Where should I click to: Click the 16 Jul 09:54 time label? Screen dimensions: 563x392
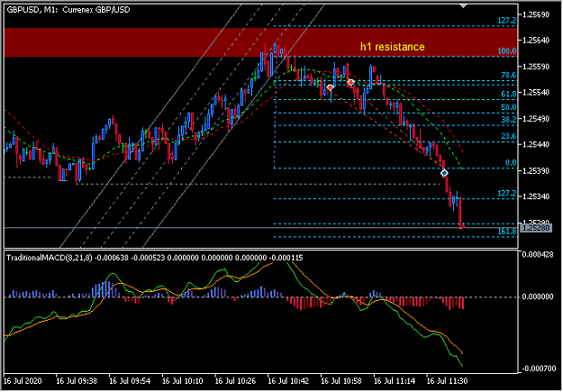(x=130, y=381)
